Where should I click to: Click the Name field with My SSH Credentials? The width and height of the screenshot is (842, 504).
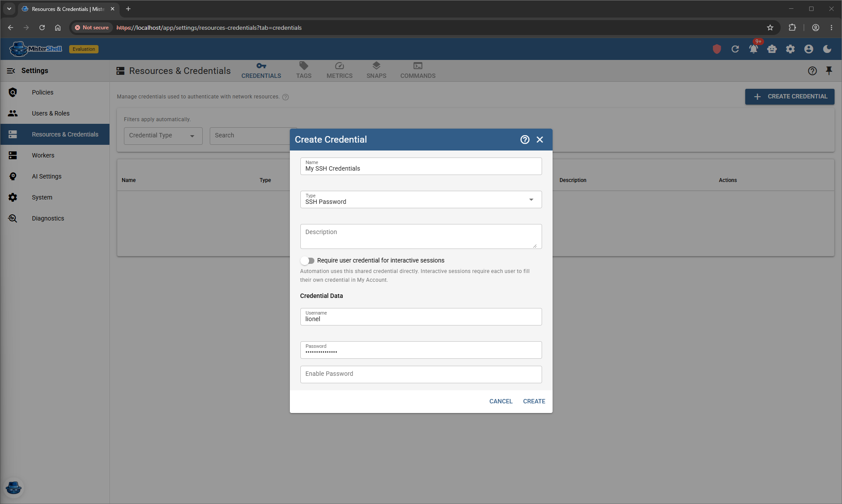coord(421,166)
